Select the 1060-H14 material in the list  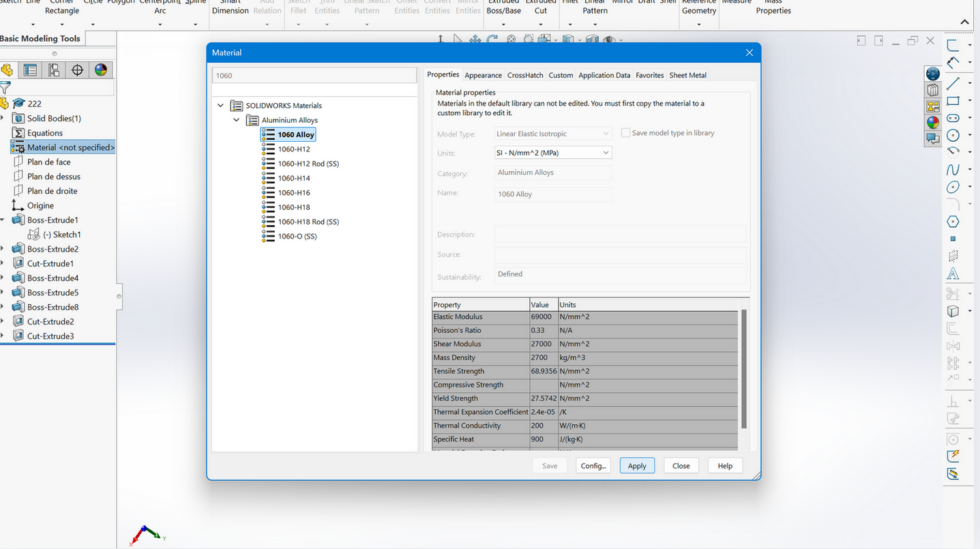click(294, 178)
